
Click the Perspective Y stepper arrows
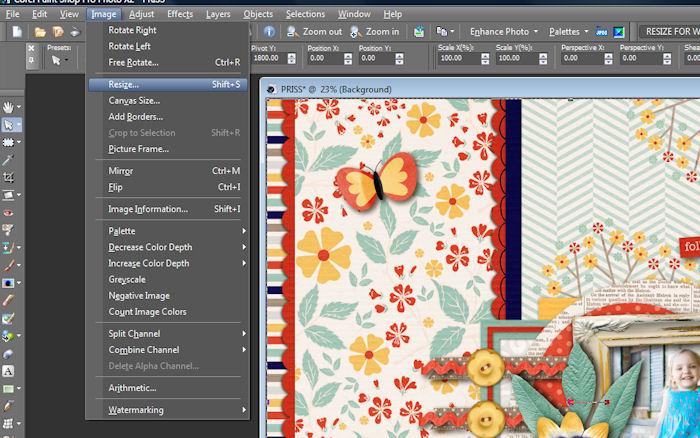pos(667,58)
